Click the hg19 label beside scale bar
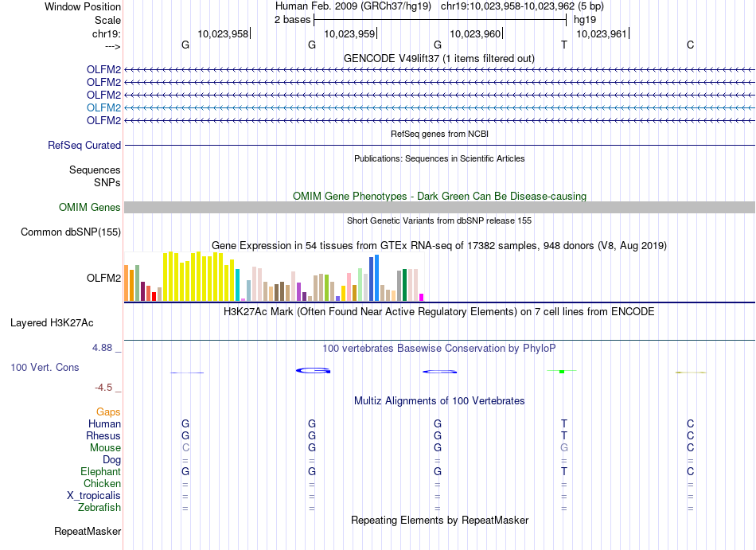Viewport: 756px width, 550px height. 585,20
